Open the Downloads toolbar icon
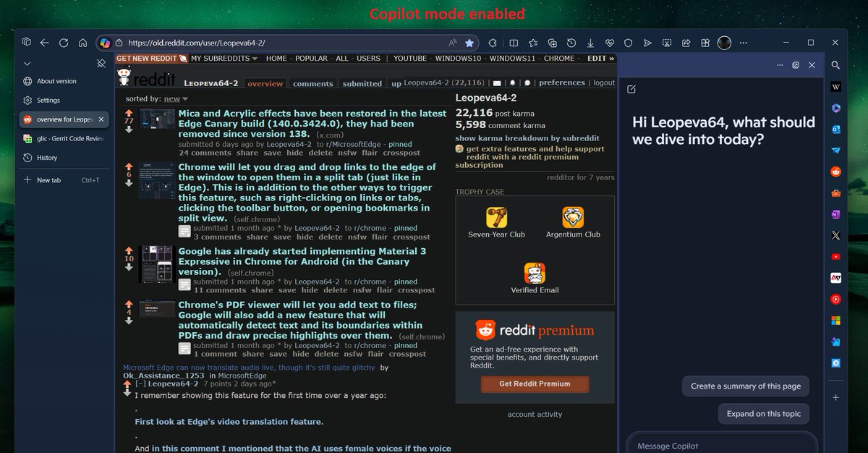Screen dimensions: 868x453 coord(590,43)
